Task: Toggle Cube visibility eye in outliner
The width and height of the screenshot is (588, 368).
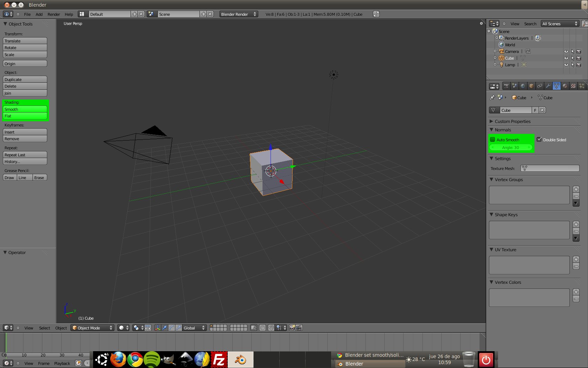Action: (566, 58)
